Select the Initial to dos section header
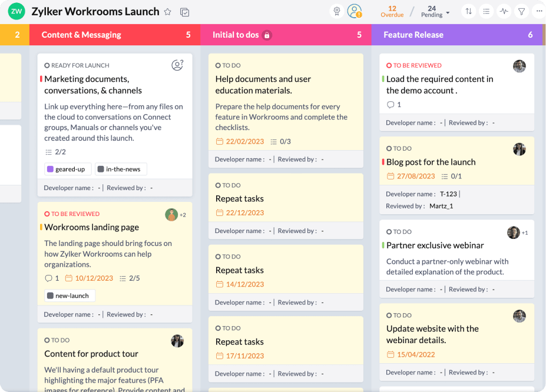The width and height of the screenshot is (546, 392). click(286, 35)
